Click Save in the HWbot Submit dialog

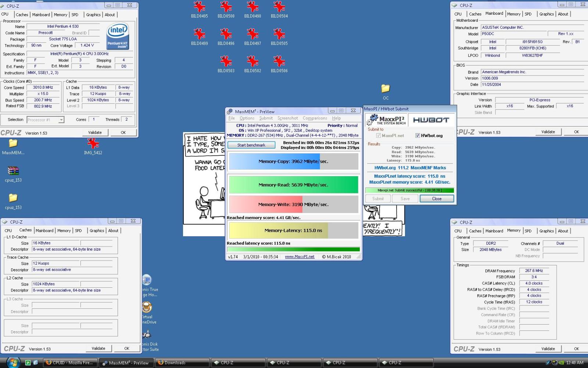[405, 199]
